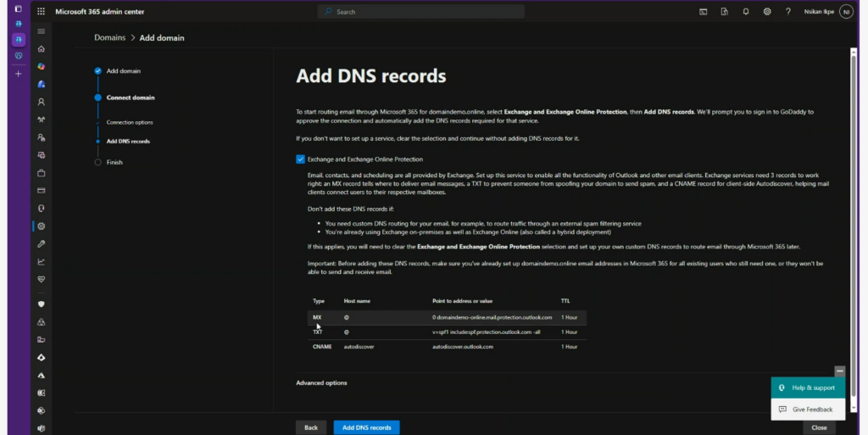868x435 pixels.
Task: Expand Advanced options section
Action: pos(321,382)
